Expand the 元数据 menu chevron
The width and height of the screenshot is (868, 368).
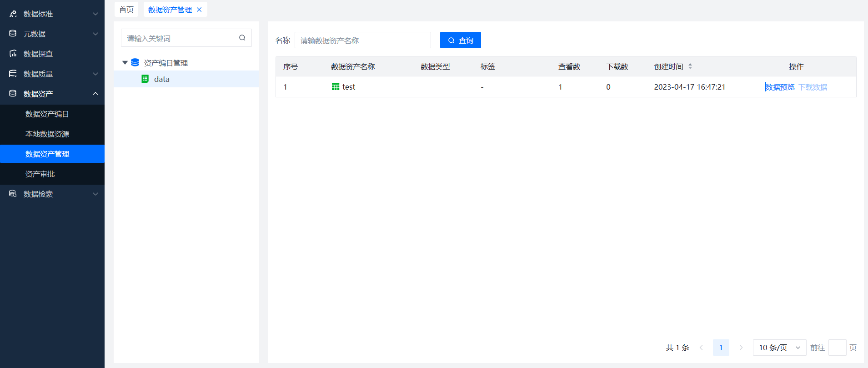click(95, 34)
